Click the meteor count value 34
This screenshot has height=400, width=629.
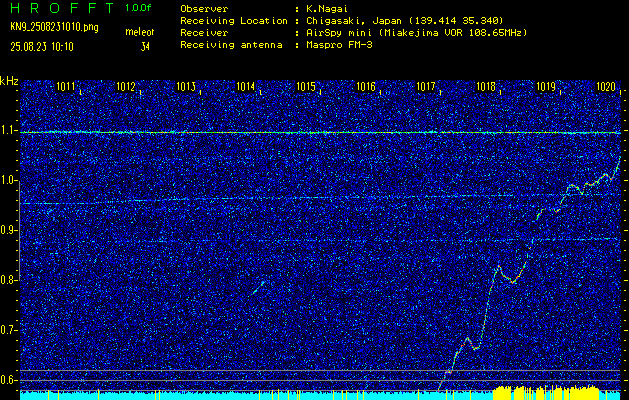coord(145,47)
